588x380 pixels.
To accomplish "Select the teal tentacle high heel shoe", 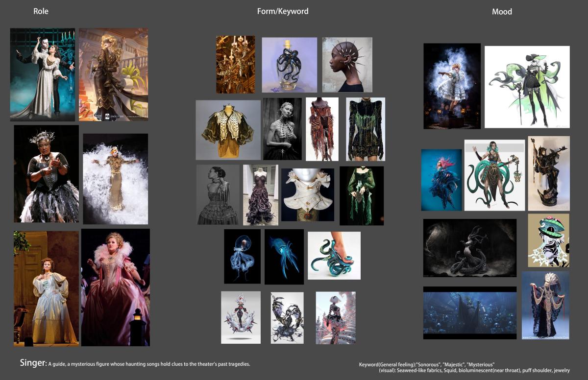I will pos(334,256).
